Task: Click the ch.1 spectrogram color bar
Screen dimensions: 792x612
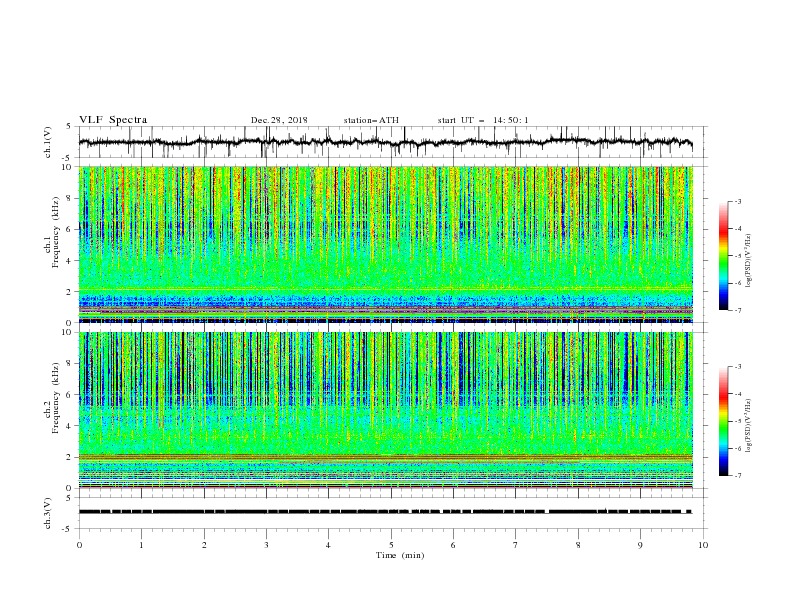Action: click(724, 256)
